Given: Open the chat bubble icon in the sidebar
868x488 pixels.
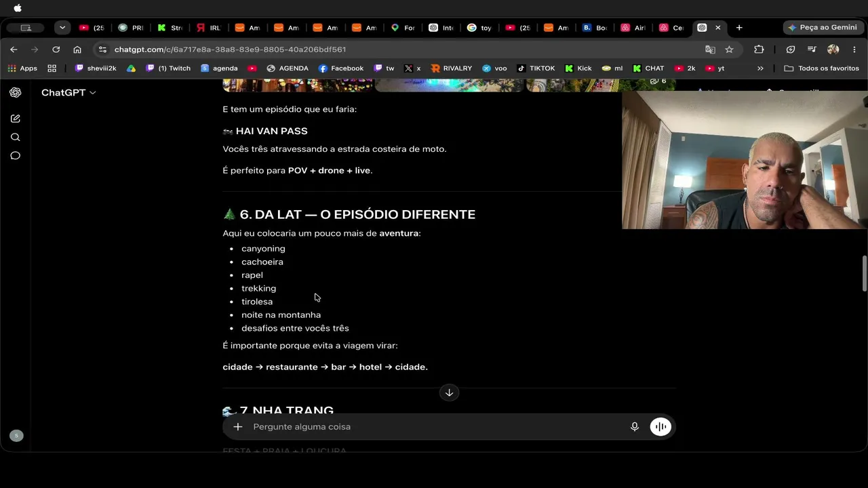Looking at the screenshot, I should (15, 156).
